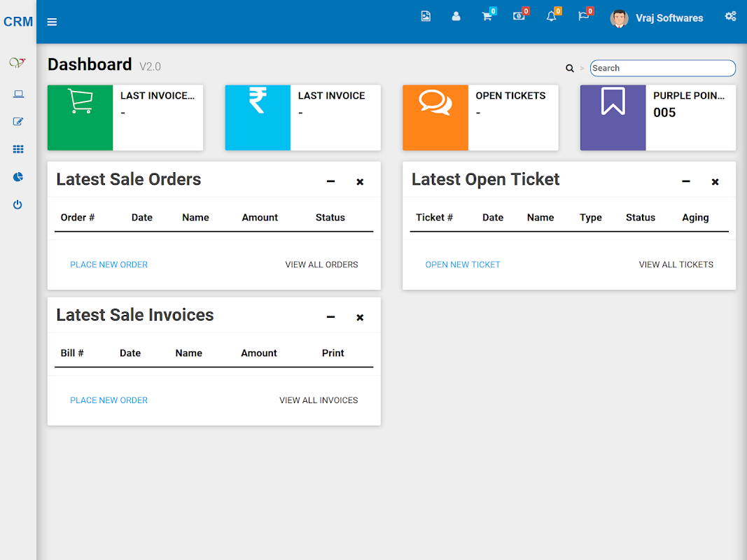Viewport: 747px width, 560px height.
Task: Open the shopping cart icon in header
Action: pos(487,17)
